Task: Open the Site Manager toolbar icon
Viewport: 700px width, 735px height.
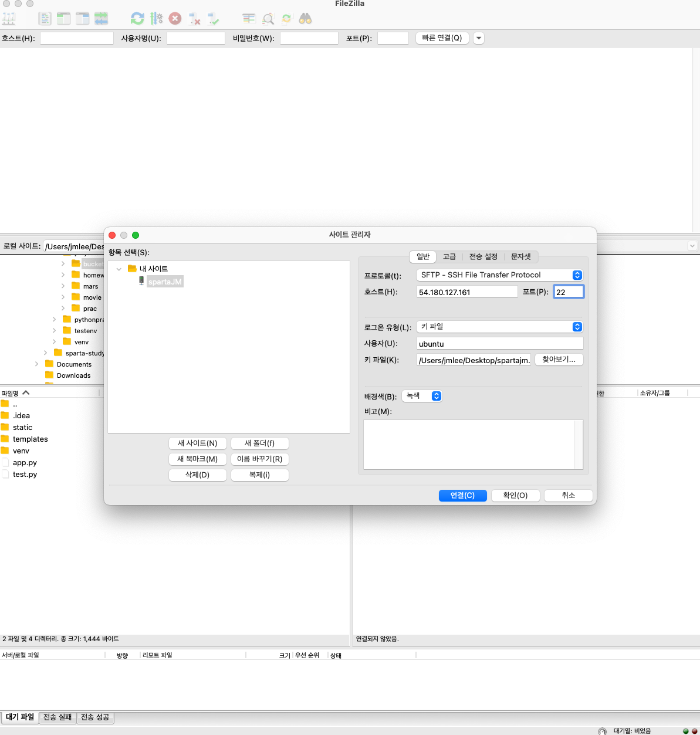Action: [8, 19]
